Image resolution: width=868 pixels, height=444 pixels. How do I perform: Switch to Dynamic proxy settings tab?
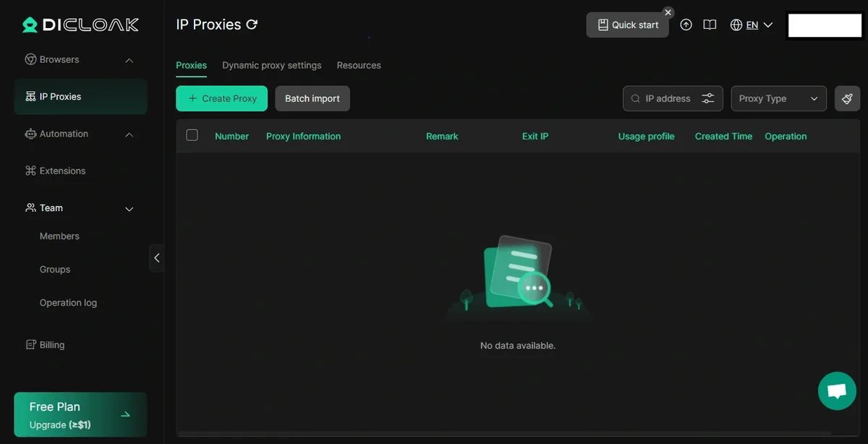click(272, 65)
